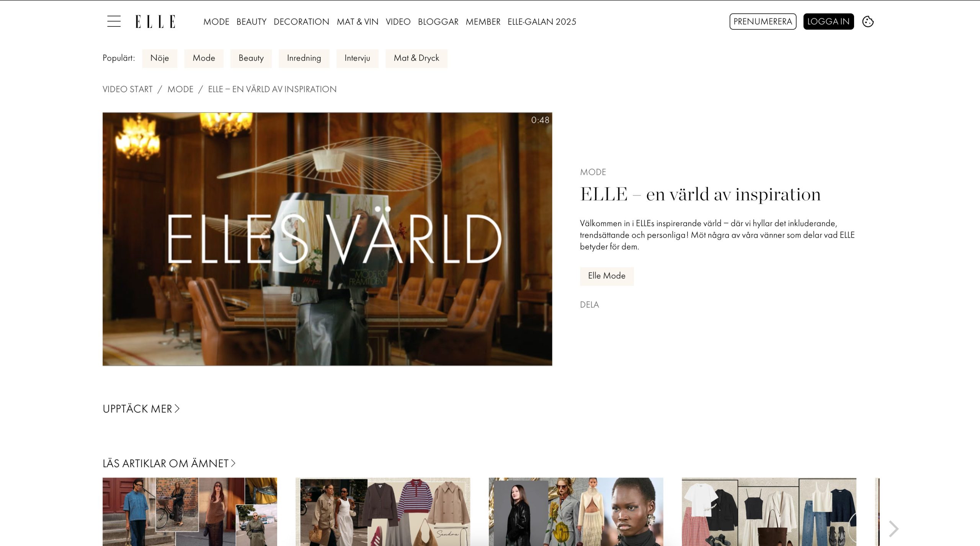Open the MODE menu item
Image resolution: width=980 pixels, height=546 pixels.
coord(216,22)
